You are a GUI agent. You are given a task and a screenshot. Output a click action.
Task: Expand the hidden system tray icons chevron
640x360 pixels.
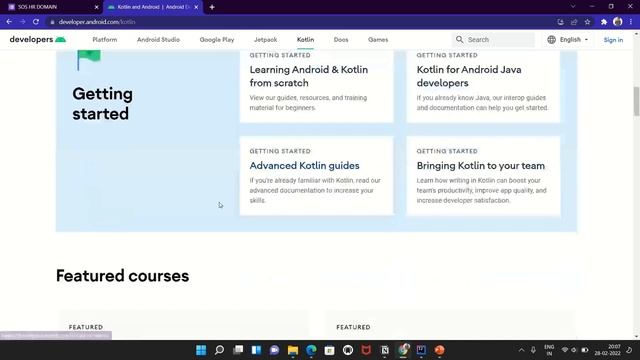(521, 350)
